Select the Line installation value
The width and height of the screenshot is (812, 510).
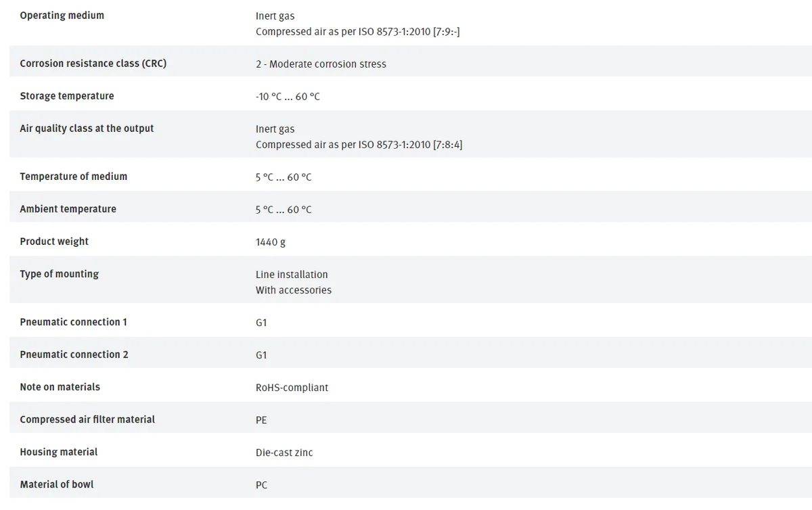point(292,275)
